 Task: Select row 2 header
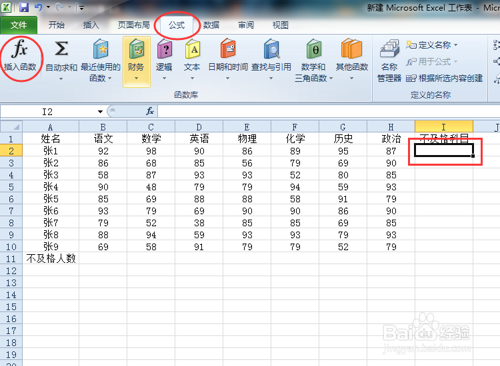[11, 151]
